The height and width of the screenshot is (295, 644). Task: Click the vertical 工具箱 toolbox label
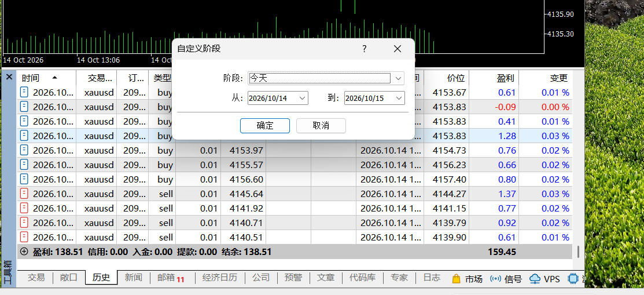8,273
